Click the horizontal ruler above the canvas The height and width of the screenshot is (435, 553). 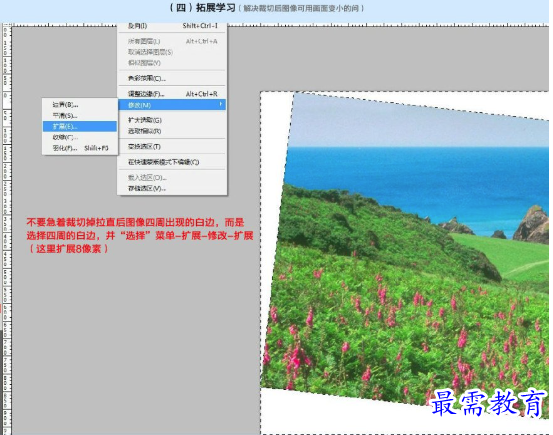click(x=388, y=25)
